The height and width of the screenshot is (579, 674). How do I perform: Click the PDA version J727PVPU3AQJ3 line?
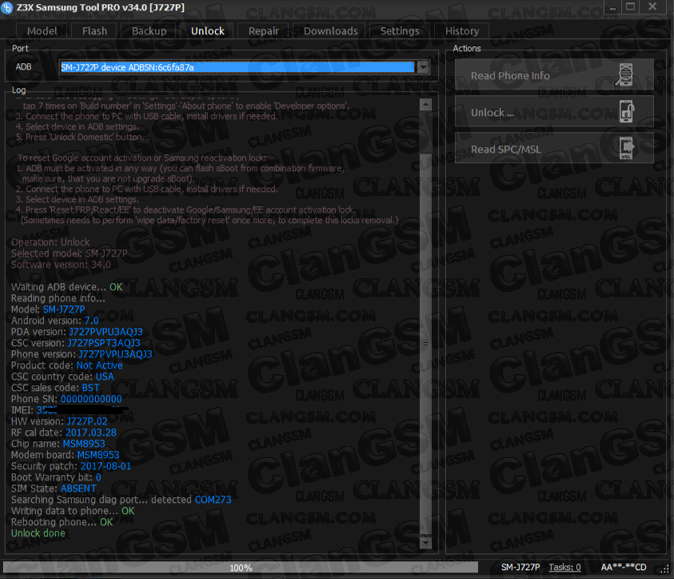coord(77,331)
